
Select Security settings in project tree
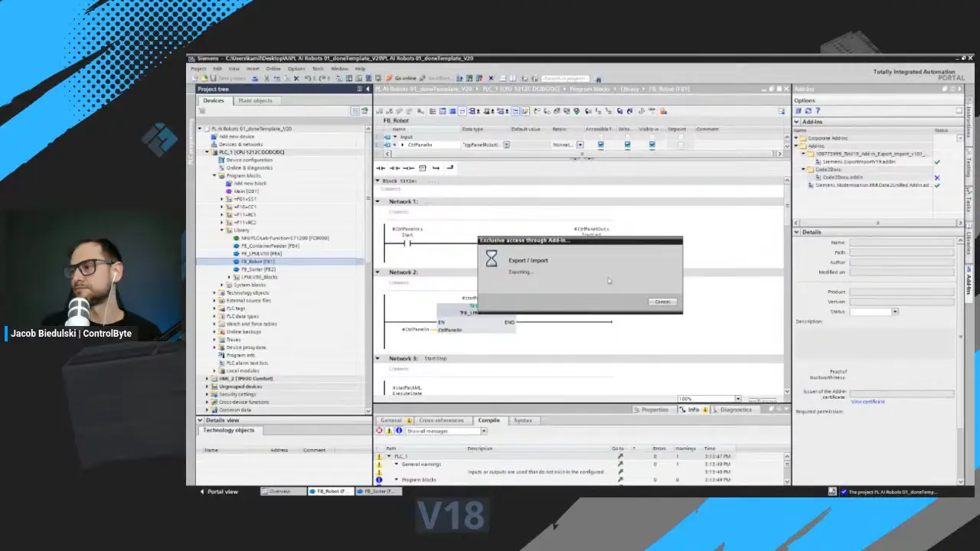pos(237,394)
